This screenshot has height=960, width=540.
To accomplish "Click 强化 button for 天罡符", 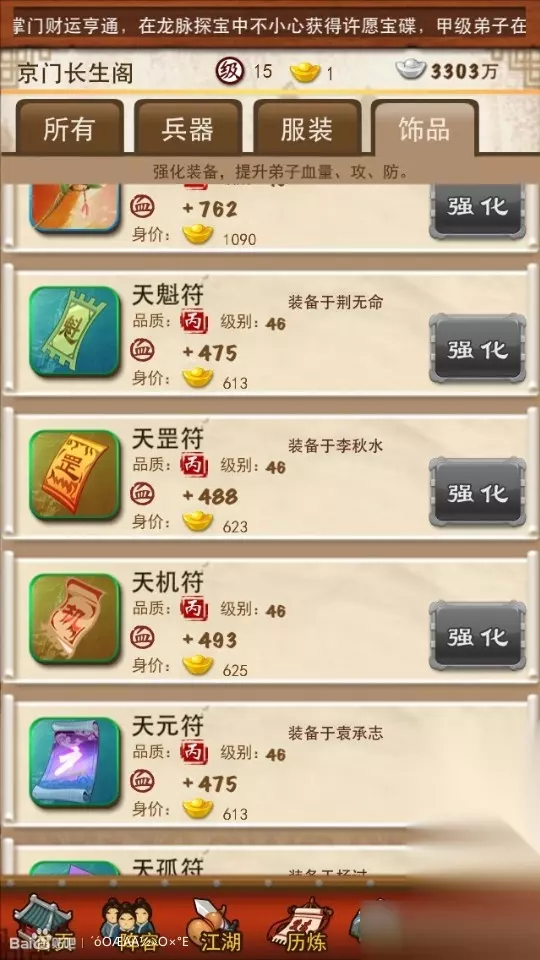I will pyautogui.click(x=478, y=493).
